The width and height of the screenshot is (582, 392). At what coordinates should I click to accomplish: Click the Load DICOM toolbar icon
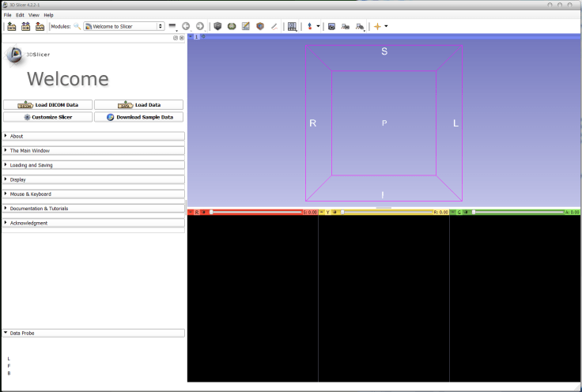(x=25, y=26)
